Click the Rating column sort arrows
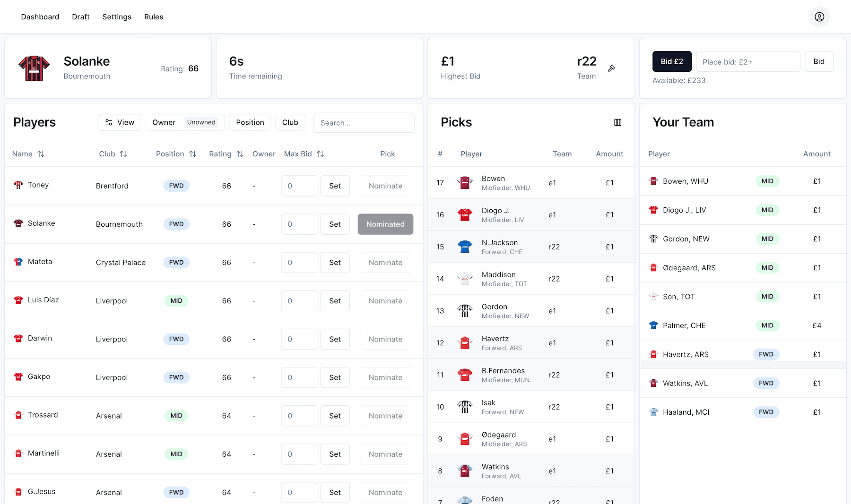 (x=240, y=154)
